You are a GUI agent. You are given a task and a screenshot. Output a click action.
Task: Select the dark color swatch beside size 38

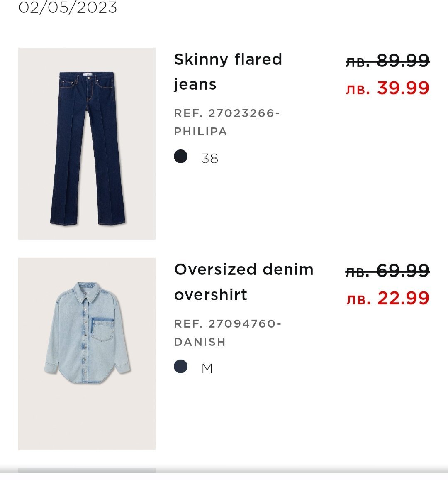pyautogui.click(x=181, y=157)
